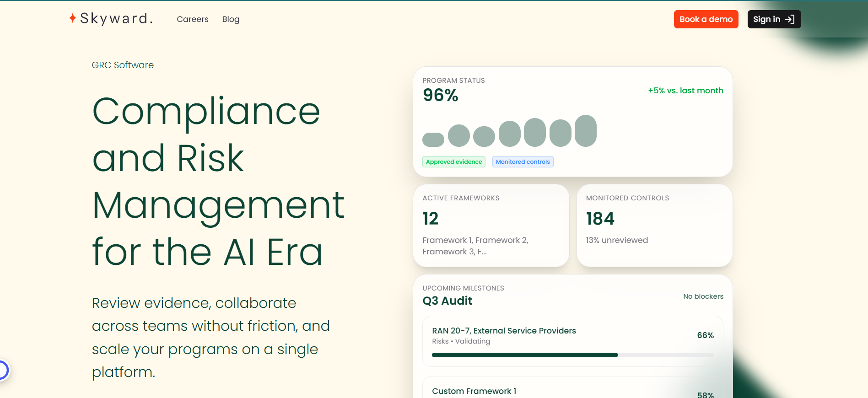This screenshot has width=868, height=398.
Task: Click the Monitored controls tag
Action: tap(523, 162)
